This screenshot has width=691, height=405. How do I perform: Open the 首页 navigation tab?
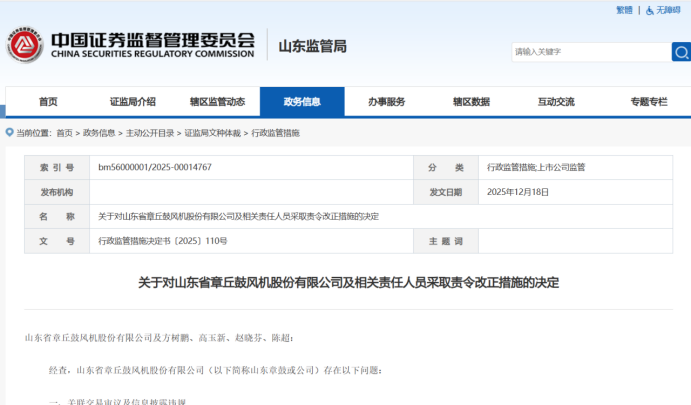[48, 102]
